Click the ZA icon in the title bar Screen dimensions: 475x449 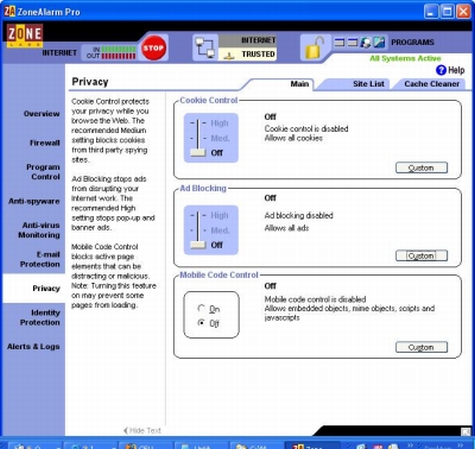[x=9, y=11]
